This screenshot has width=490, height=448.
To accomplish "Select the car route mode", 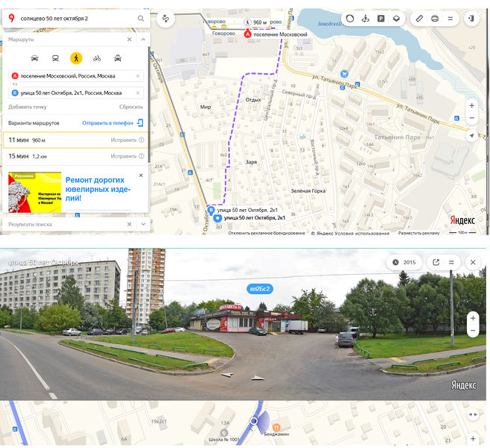I will pyautogui.click(x=34, y=58).
